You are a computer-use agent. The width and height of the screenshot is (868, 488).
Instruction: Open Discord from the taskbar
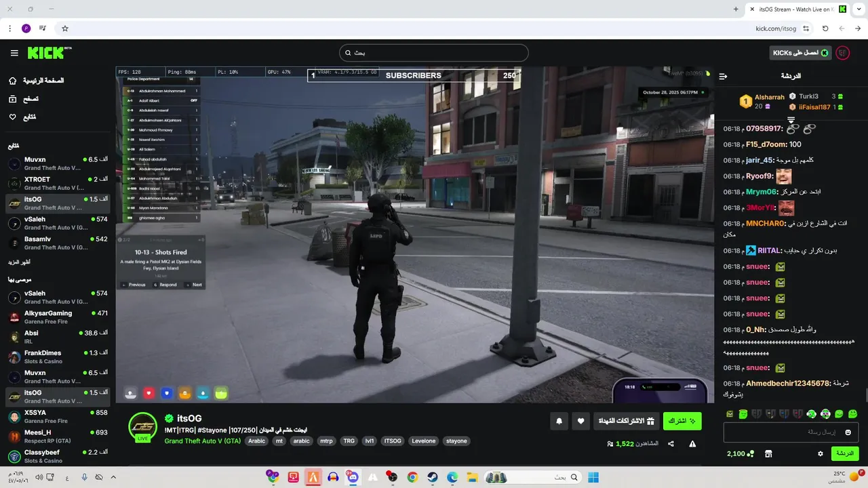tap(353, 478)
